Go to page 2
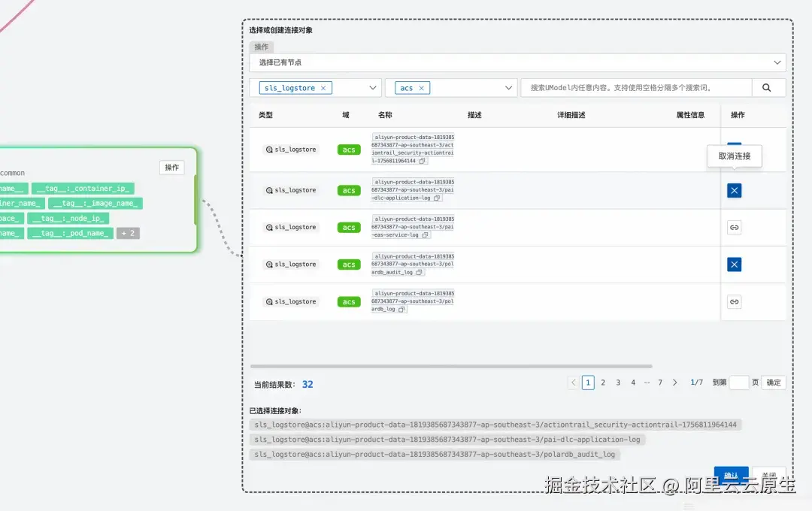Image resolution: width=812 pixels, height=511 pixels. (603, 382)
